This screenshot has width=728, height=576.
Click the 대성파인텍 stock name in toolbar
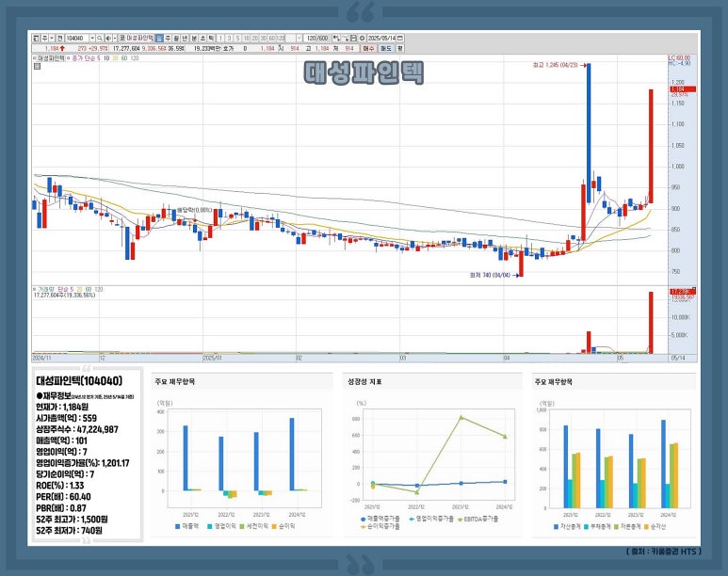140,38
